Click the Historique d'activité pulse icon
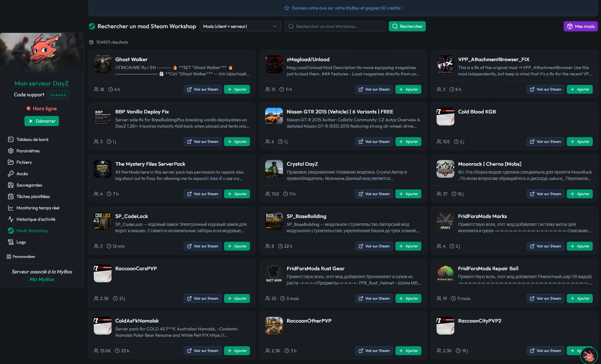 (x=11, y=219)
